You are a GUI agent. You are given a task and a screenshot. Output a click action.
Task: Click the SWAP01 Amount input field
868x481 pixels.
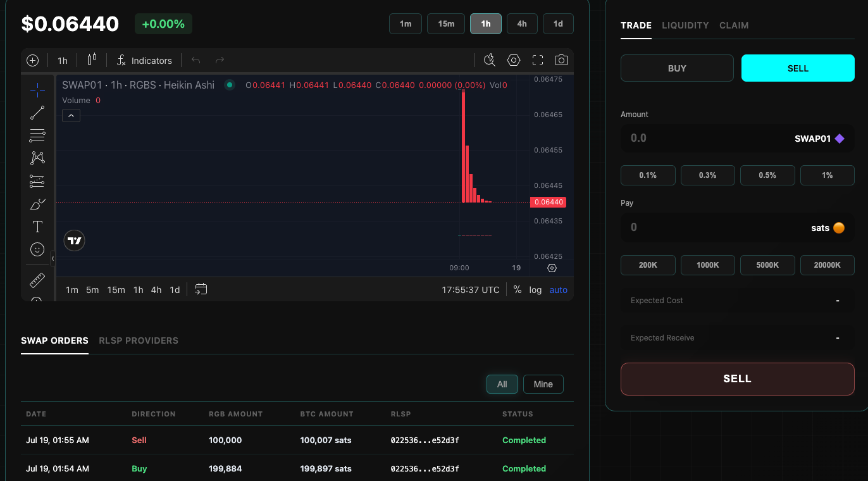click(x=738, y=138)
